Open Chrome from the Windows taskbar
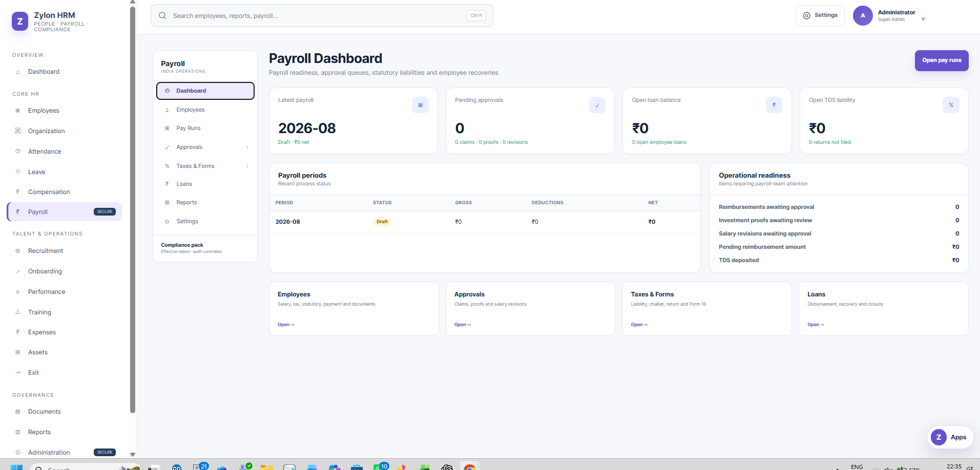The height and width of the screenshot is (470, 980). [469, 466]
